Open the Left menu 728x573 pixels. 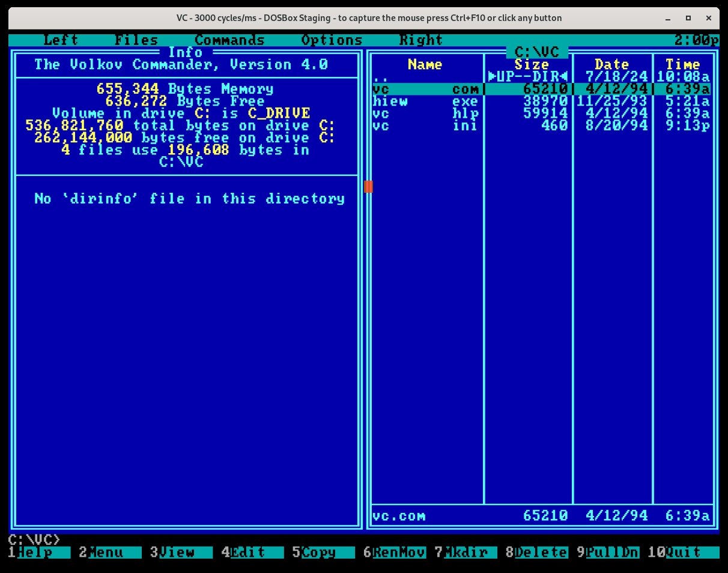(61, 40)
